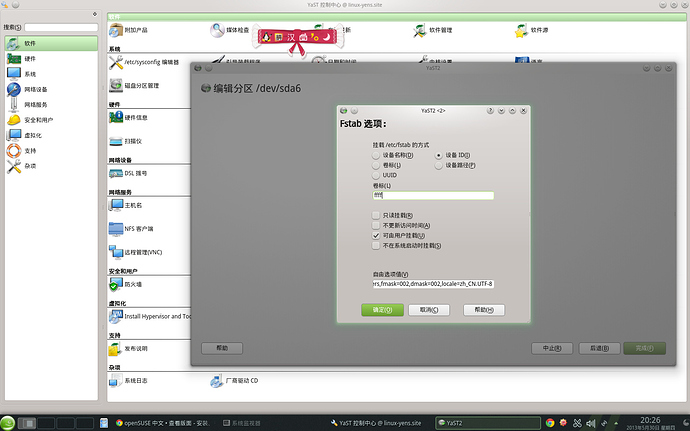Open the scissors clipboard tray icon

(577, 423)
